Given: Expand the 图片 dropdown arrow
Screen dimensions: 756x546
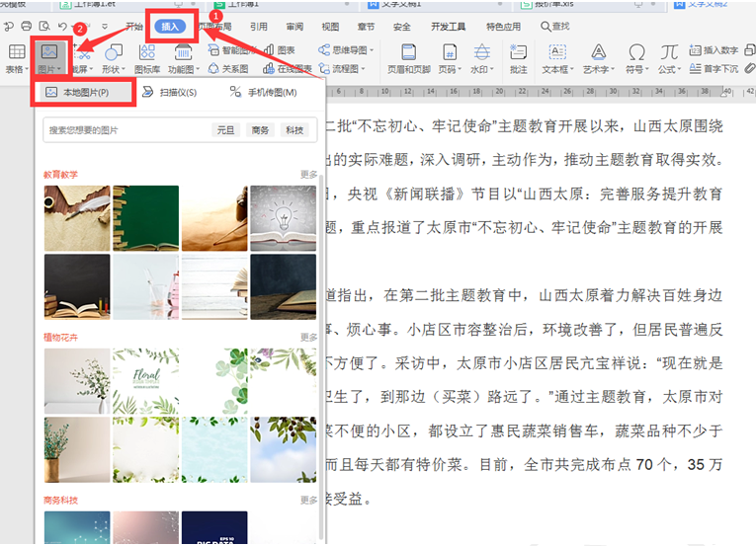Looking at the screenshot, I should [59, 69].
